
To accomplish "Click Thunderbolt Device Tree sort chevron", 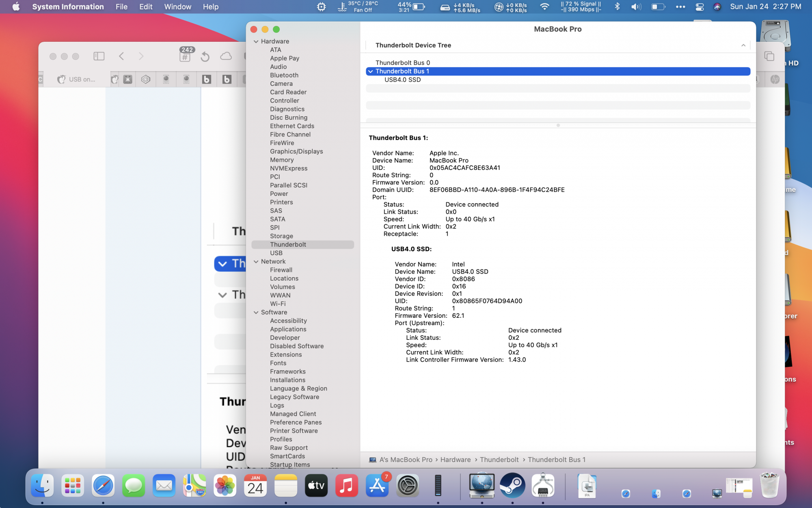I will point(743,46).
